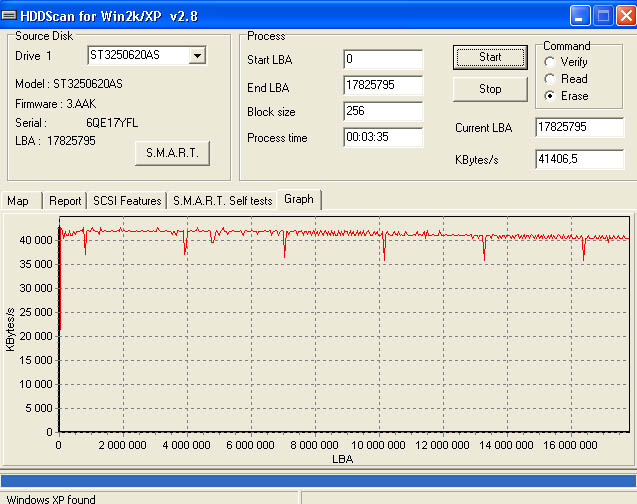The image size is (637, 504).
Task: Minimize the HDDScan window
Action: (580, 15)
